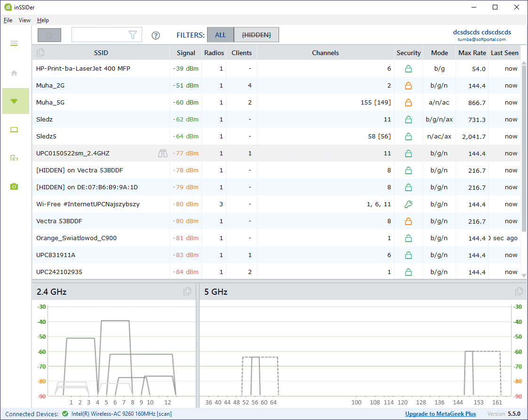Click the camera icon in sidebar
This screenshot has width=528, height=420.
click(x=14, y=186)
